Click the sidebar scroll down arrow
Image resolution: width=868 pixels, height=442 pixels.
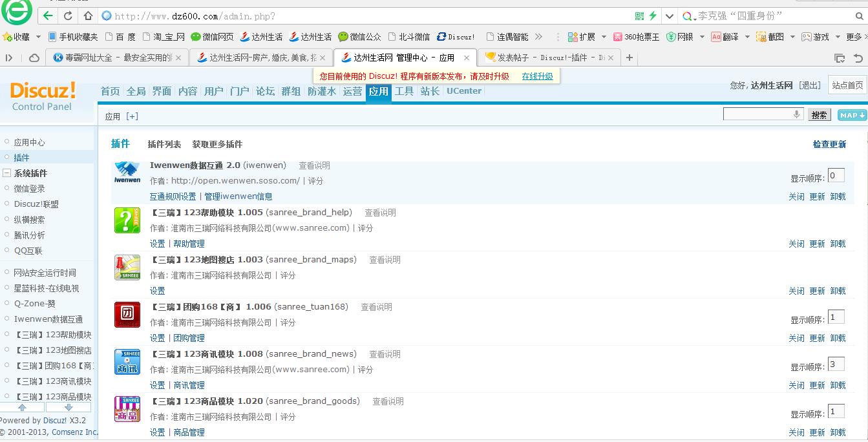pos(69,408)
